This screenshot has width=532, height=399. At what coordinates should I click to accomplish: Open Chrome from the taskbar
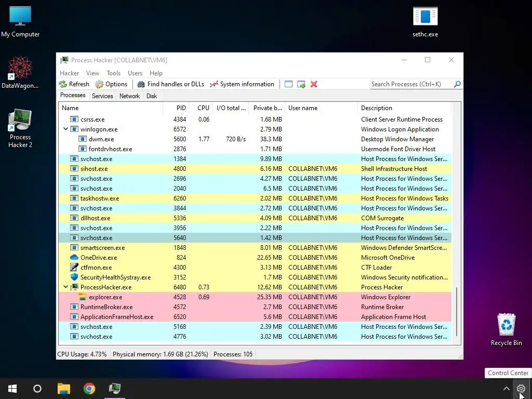click(89, 389)
